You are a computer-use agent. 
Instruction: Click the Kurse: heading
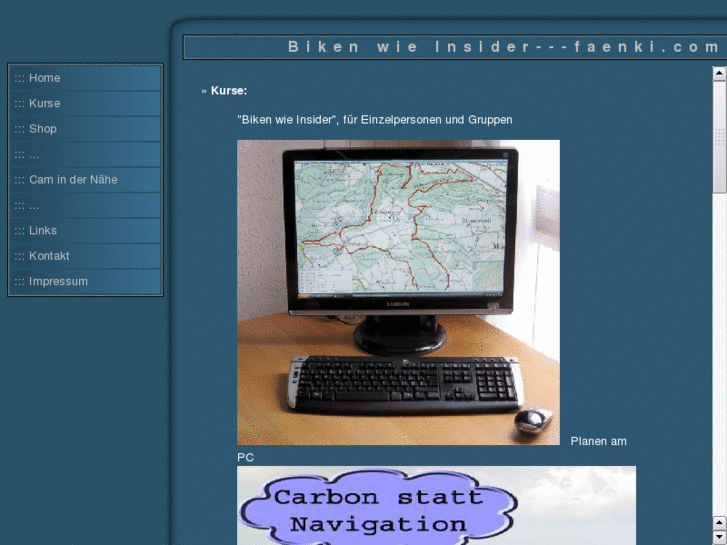(229, 91)
